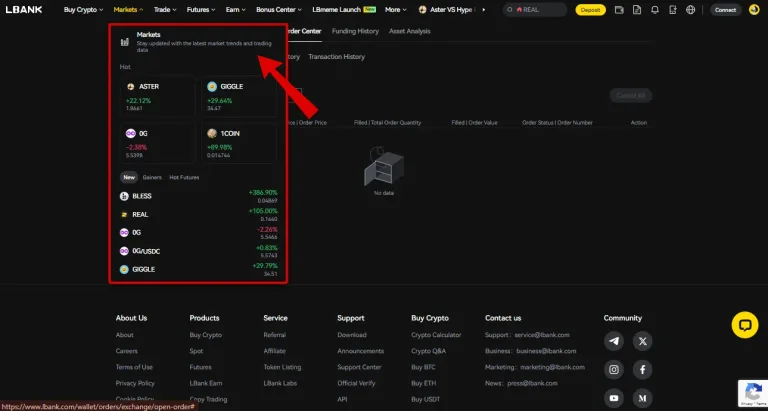
Task: Select the Gainers tab
Action: click(152, 177)
